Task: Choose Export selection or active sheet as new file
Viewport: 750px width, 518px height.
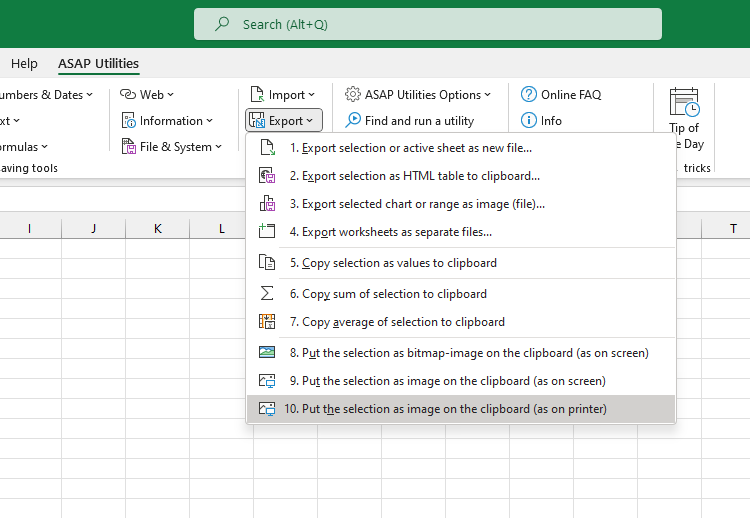Action: 461,148
